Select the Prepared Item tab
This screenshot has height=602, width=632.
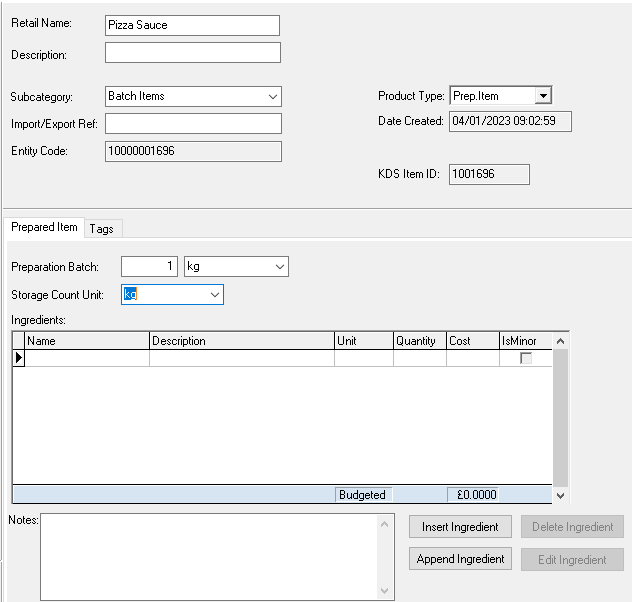point(44,228)
